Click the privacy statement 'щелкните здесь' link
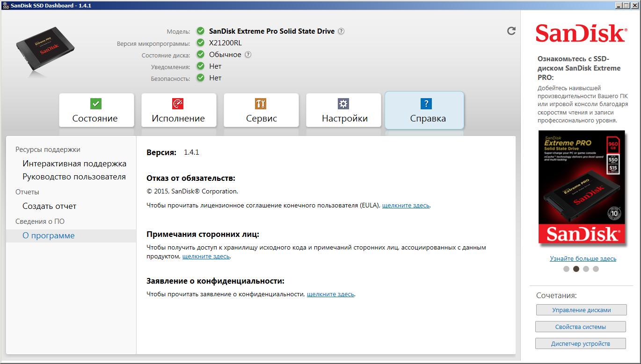The image size is (641, 364). (x=330, y=294)
